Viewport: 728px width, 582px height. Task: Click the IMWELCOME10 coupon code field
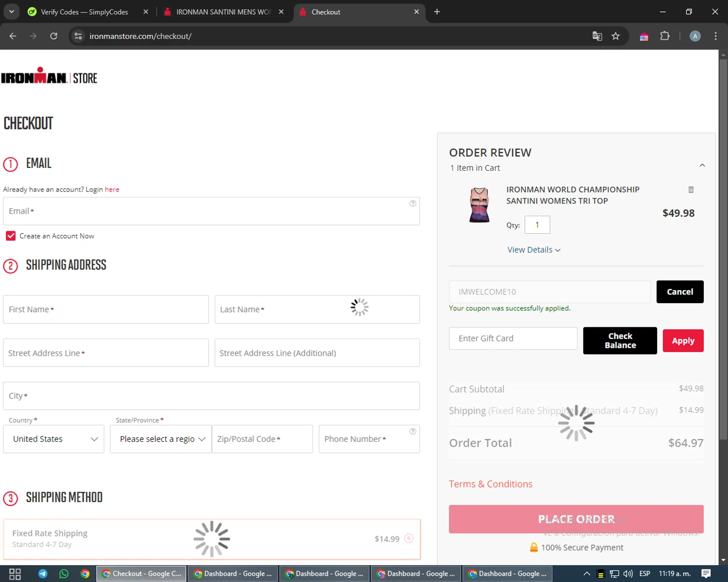click(x=549, y=292)
